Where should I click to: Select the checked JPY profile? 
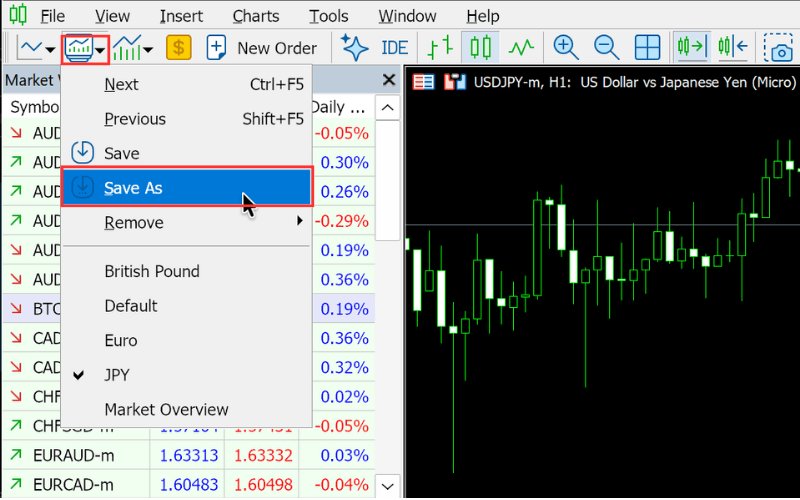(x=187, y=375)
